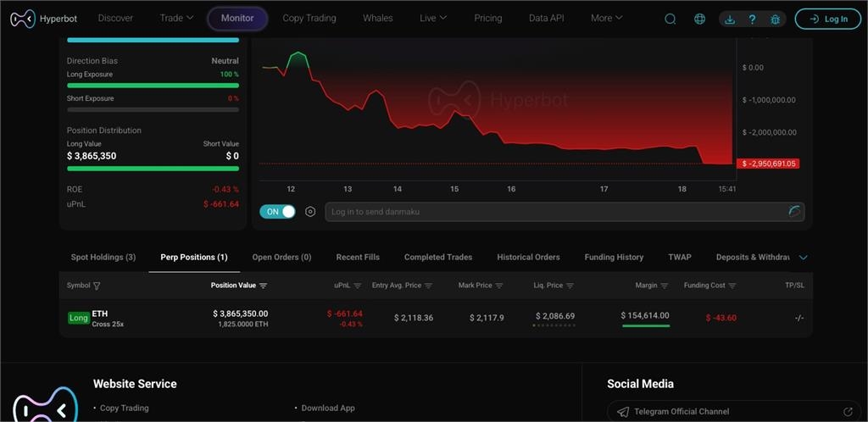Click the Long badge on ETH row
Screen dimensions: 868x422
point(79,318)
